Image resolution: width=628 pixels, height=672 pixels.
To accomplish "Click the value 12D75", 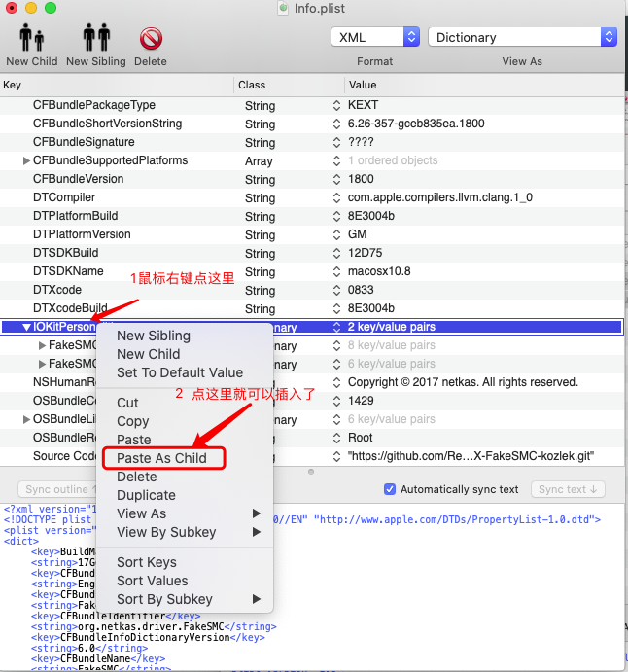I will tap(365, 253).
